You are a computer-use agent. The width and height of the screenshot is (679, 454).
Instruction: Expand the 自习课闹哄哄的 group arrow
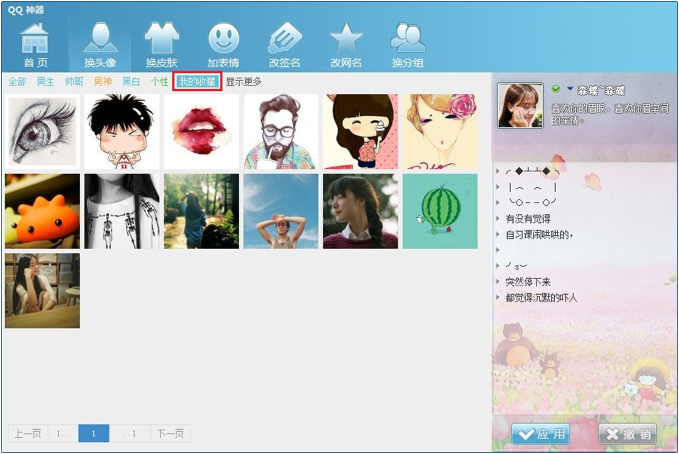498,234
